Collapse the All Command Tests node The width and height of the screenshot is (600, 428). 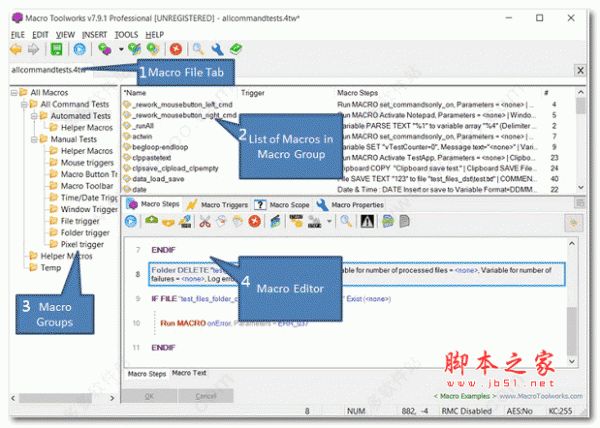point(24,104)
